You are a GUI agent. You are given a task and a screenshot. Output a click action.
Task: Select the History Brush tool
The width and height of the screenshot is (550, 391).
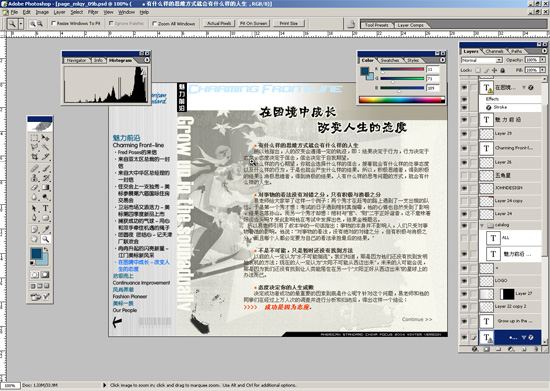(46, 178)
